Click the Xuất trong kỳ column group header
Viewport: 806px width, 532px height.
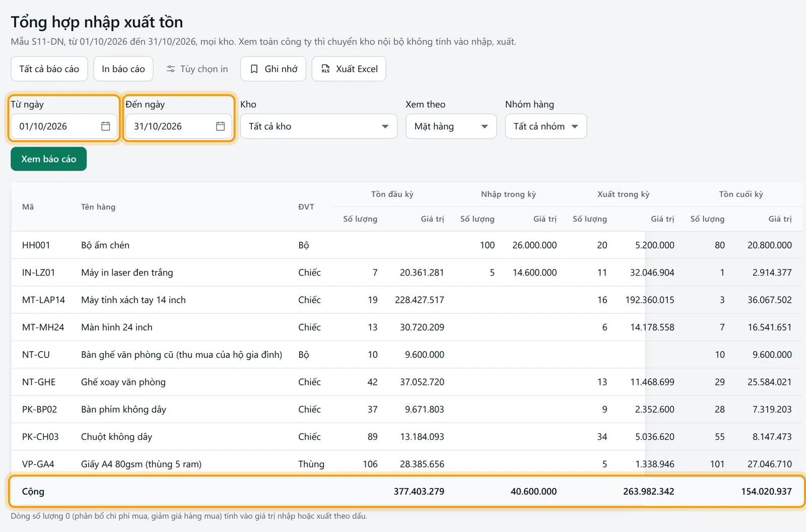pyautogui.click(x=624, y=194)
